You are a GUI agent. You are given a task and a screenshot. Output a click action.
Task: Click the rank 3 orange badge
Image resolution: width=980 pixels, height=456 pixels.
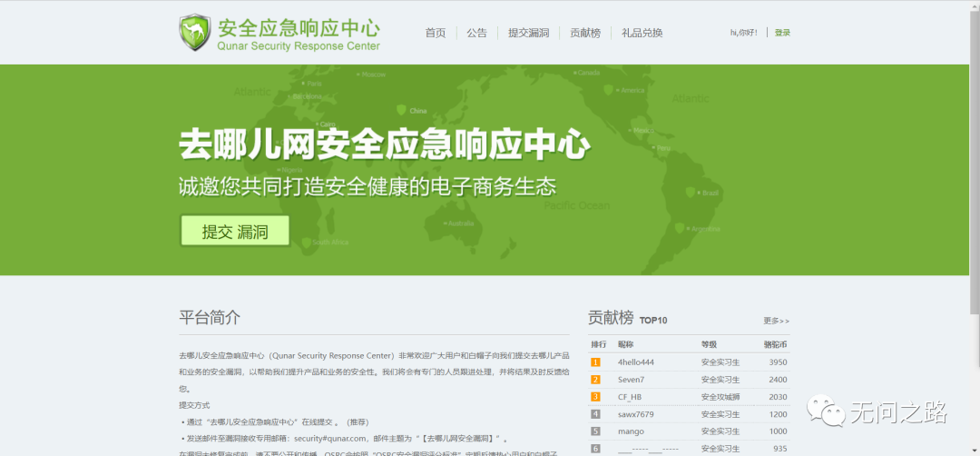coord(595,397)
